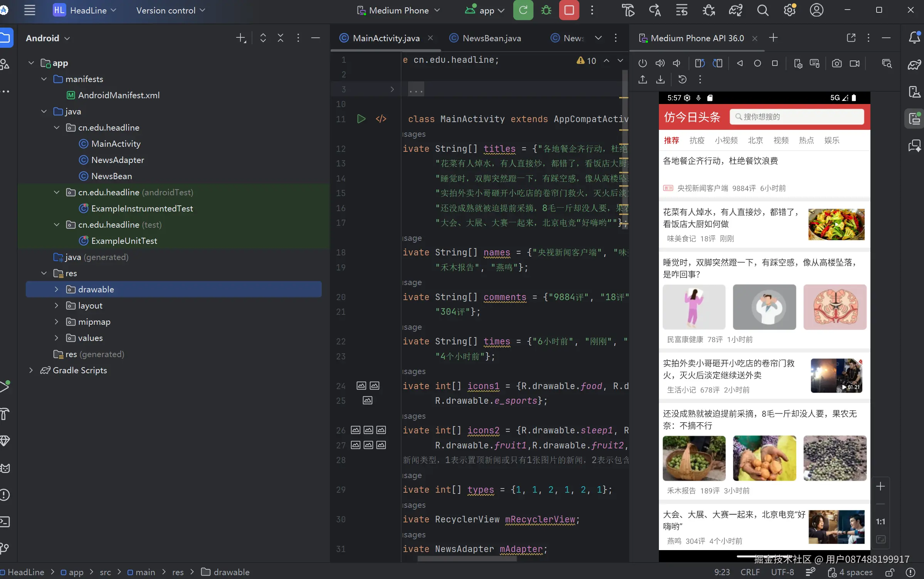Click the emulator app search input field

click(798, 117)
